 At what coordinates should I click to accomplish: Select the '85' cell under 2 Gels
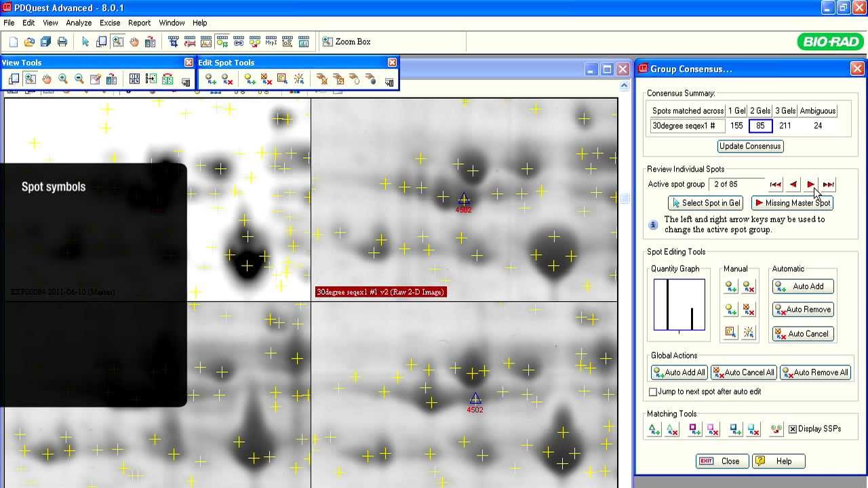[x=760, y=126]
